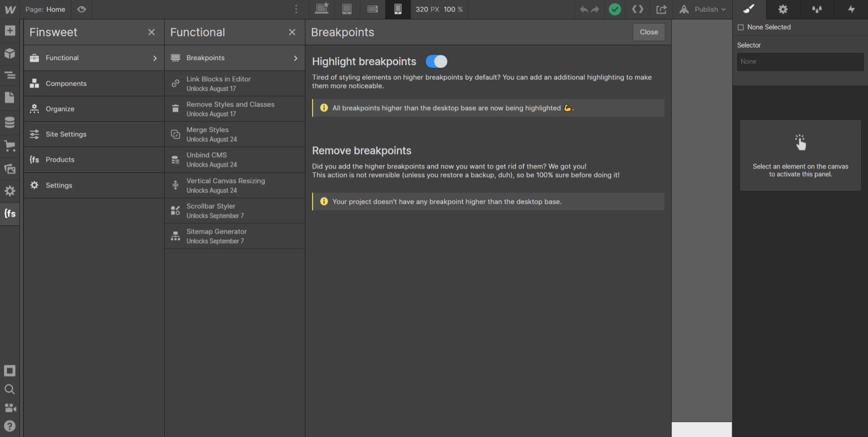The width and height of the screenshot is (868, 437).
Task: Select the Scrollbar Styler item
Action: (235, 210)
